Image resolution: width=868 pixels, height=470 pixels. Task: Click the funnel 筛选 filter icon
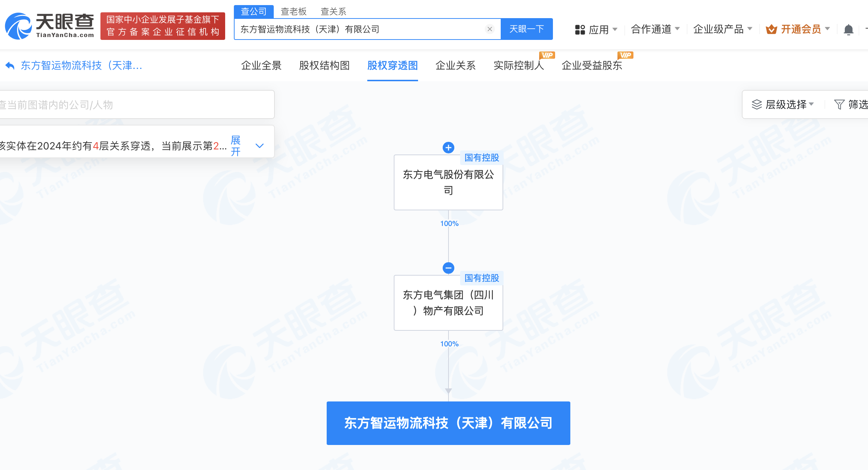coord(839,104)
